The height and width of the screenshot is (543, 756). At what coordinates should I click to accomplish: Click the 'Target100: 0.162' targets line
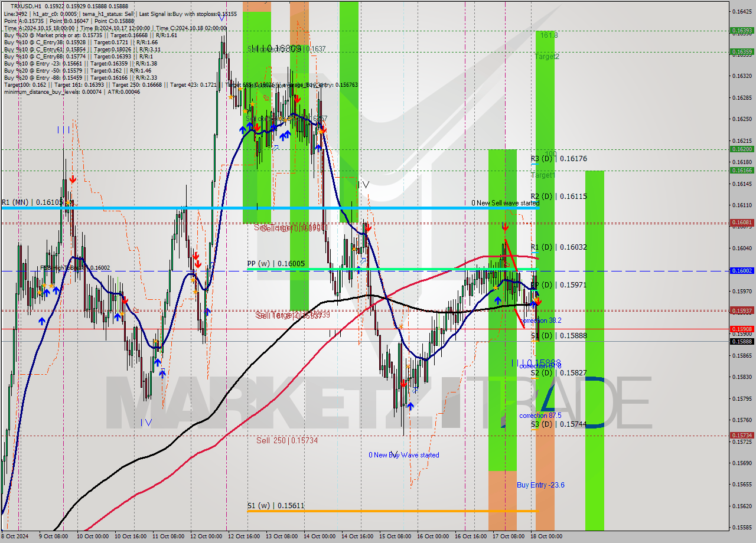181,85
